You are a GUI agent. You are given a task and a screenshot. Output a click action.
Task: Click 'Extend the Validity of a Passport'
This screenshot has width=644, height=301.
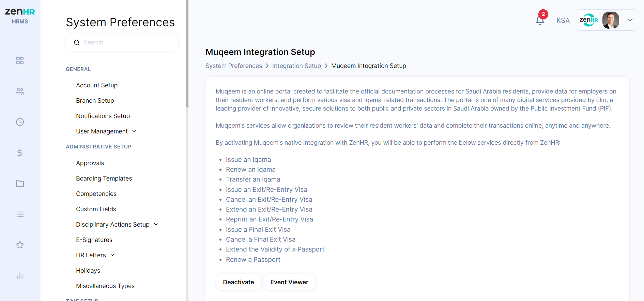[x=275, y=249]
